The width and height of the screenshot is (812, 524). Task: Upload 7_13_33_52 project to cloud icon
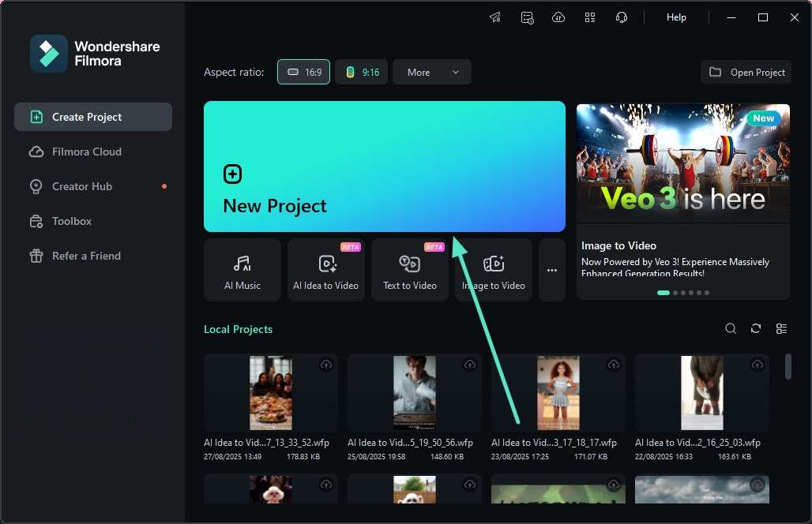point(326,365)
